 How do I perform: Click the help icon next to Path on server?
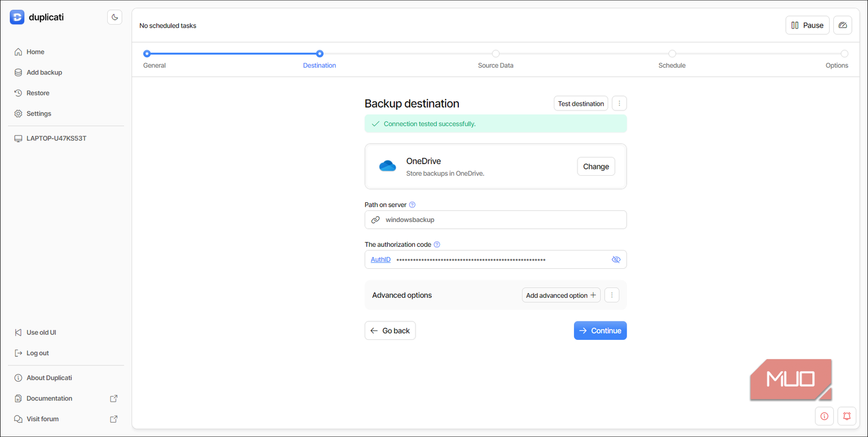412,205
